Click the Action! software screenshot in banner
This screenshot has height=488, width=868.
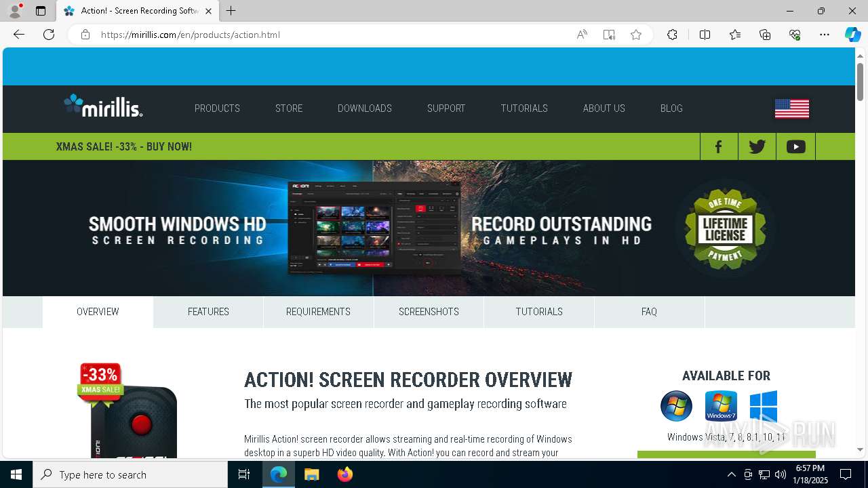(374, 228)
